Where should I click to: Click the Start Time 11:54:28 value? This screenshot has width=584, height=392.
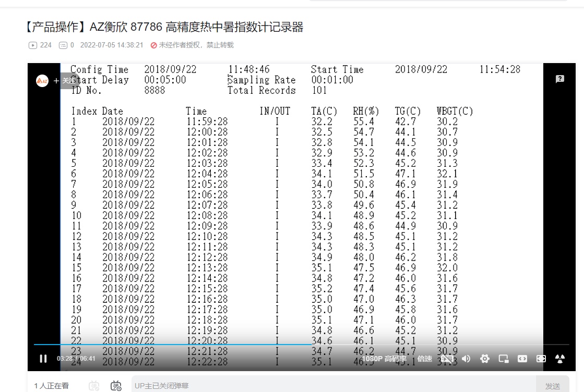500,69
